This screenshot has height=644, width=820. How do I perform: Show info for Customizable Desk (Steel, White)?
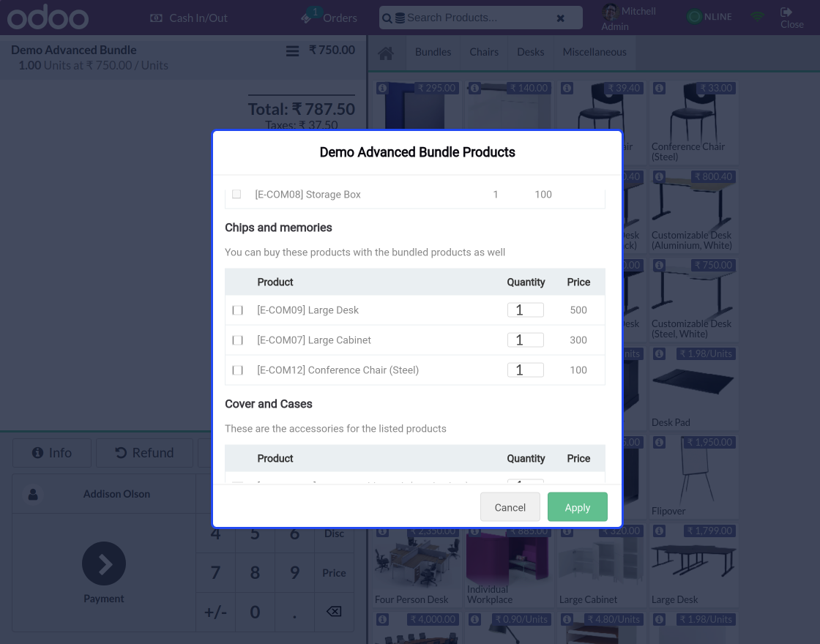pos(660,265)
